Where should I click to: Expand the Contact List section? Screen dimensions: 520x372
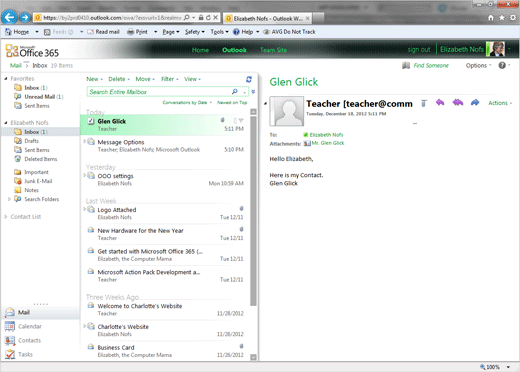click(x=6, y=217)
